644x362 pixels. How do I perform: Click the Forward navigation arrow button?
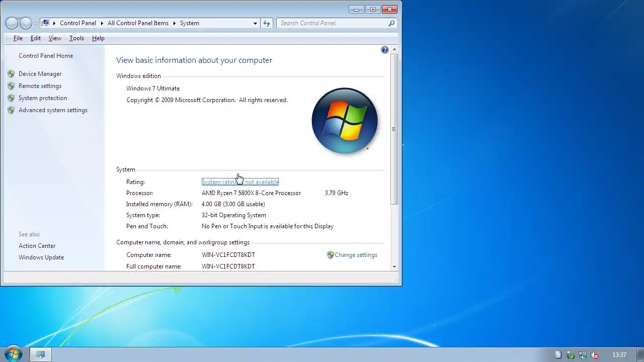(x=26, y=23)
